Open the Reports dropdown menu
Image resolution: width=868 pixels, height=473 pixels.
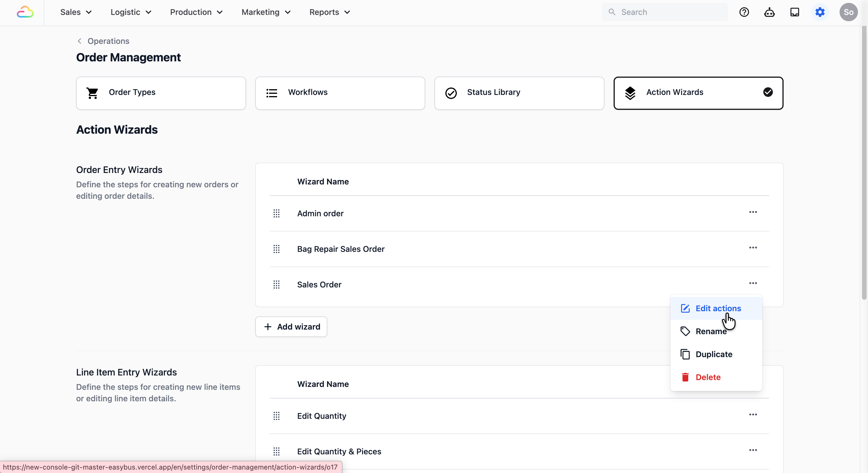[330, 12]
